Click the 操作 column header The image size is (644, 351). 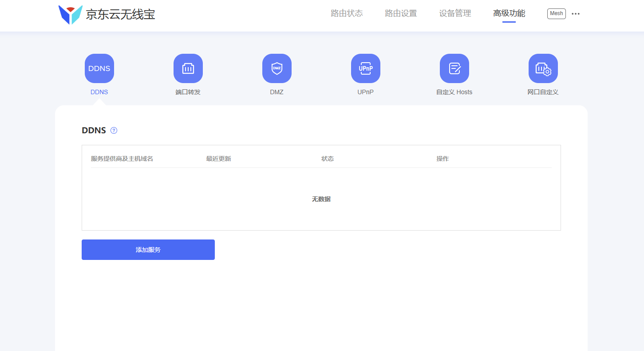pos(443,158)
